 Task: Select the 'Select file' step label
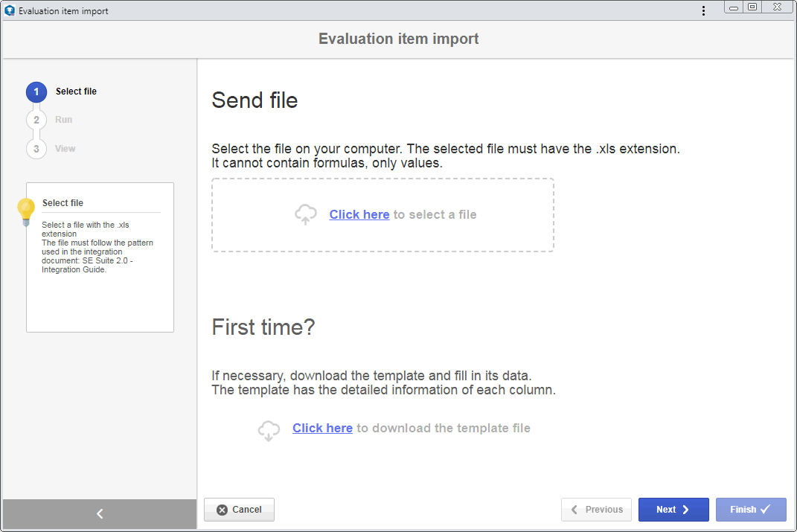[x=76, y=92]
